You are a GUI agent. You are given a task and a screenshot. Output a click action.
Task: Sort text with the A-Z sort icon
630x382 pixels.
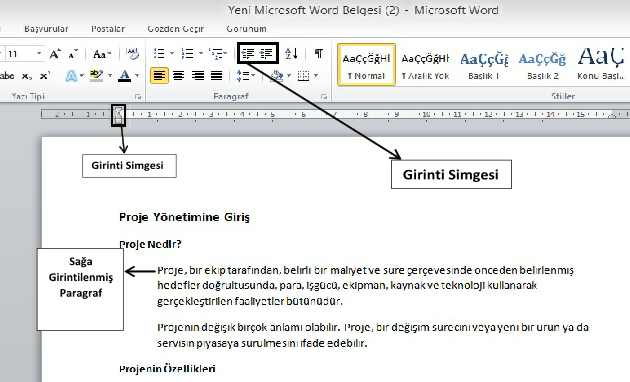click(x=291, y=53)
